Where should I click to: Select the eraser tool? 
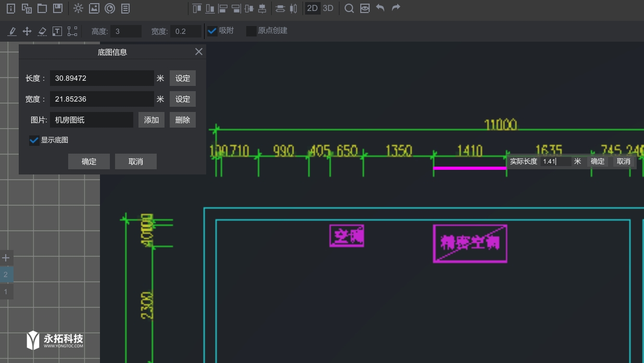(42, 31)
